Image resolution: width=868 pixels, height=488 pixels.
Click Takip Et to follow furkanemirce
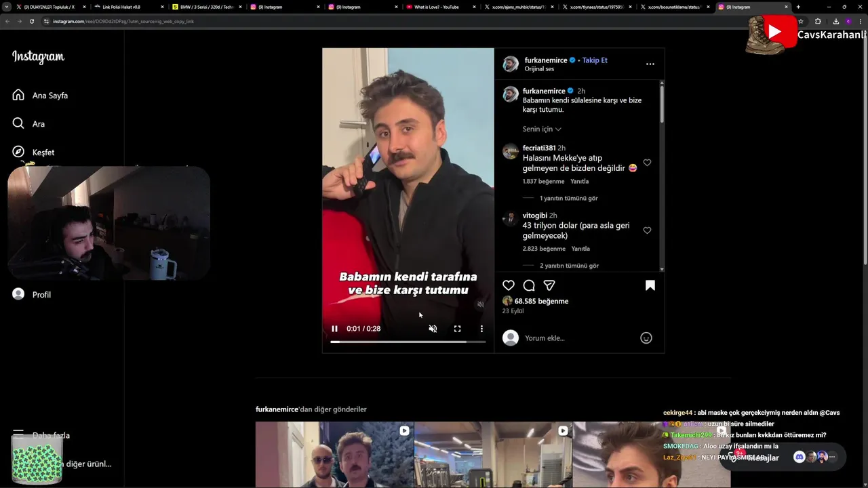(595, 60)
